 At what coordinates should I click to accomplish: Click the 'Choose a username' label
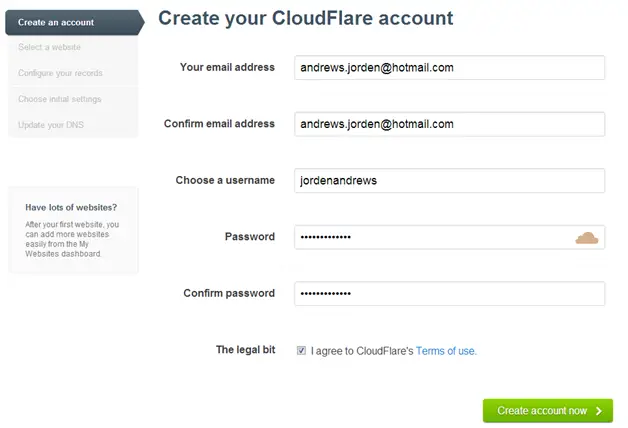click(x=225, y=180)
